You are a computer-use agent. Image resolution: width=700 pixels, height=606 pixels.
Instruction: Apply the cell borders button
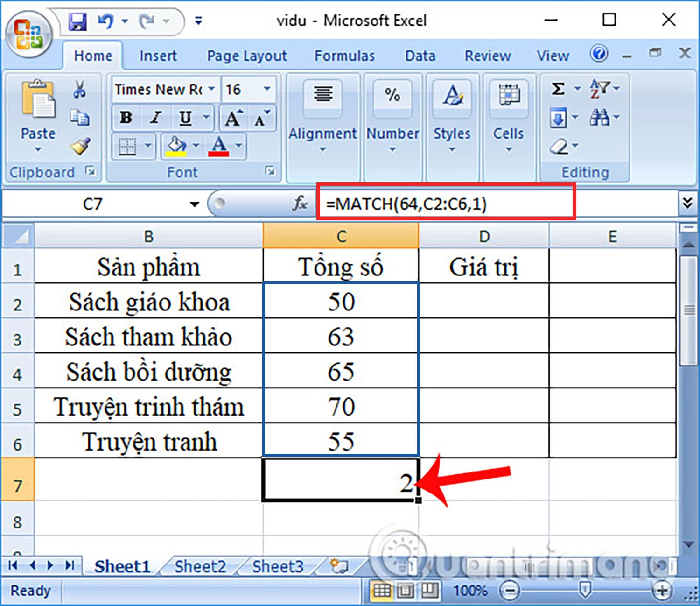pyautogui.click(x=127, y=146)
